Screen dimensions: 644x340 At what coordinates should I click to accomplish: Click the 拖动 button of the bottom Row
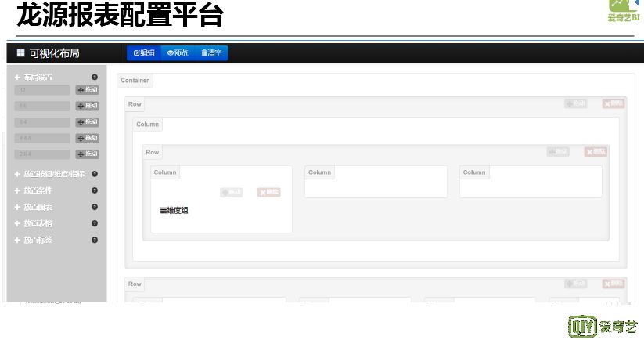pyautogui.click(x=576, y=284)
